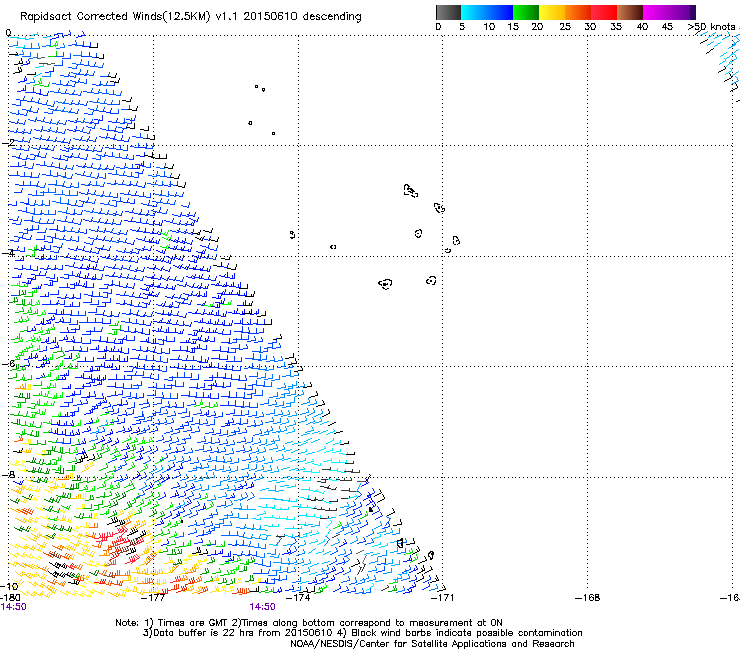Pick the yellow 20-25 knots legend swatch

[551, 12]
